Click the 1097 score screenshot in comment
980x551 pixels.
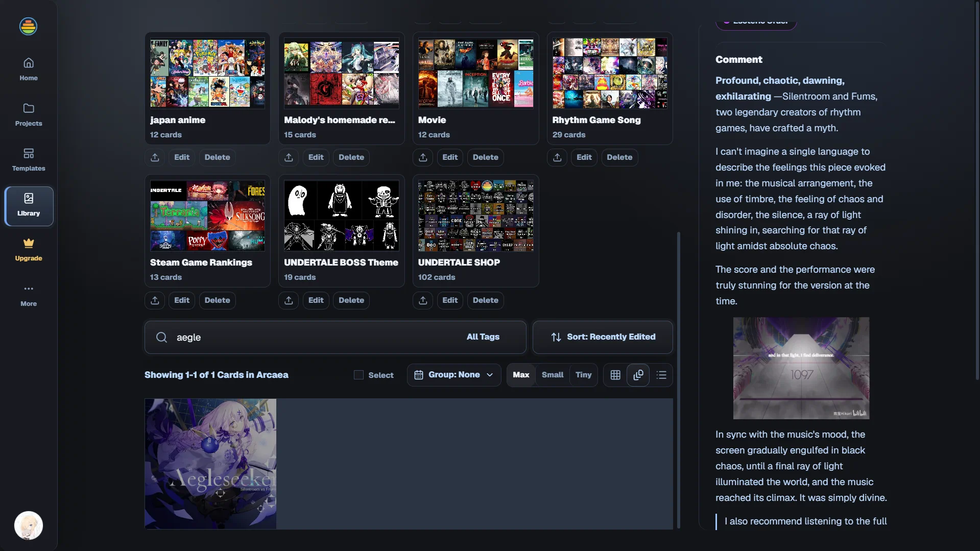coord(801,368)
